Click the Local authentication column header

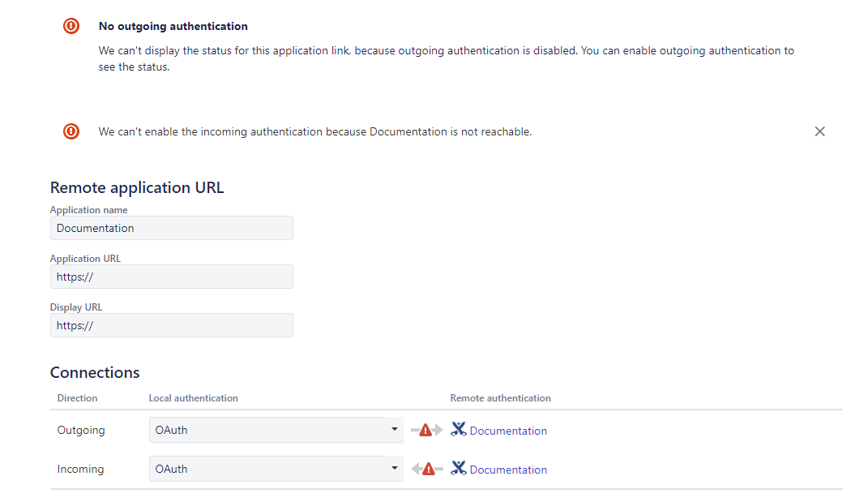click(193, 398)
